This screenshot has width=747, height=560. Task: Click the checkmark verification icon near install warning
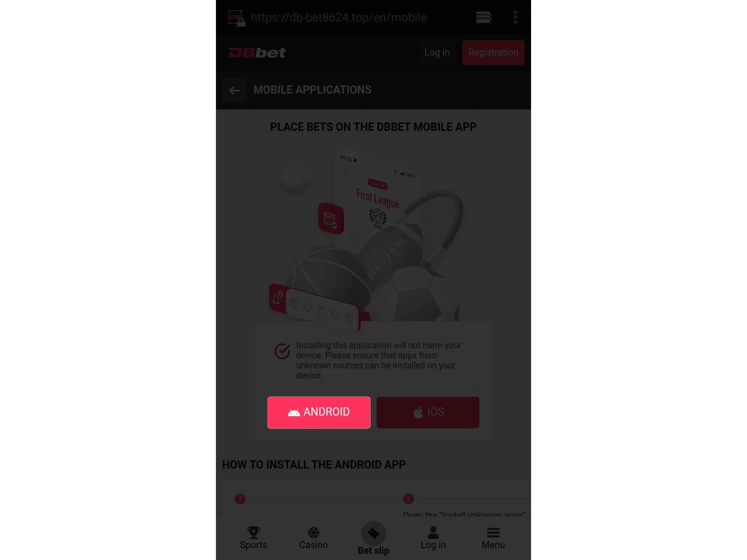(282, 351)
